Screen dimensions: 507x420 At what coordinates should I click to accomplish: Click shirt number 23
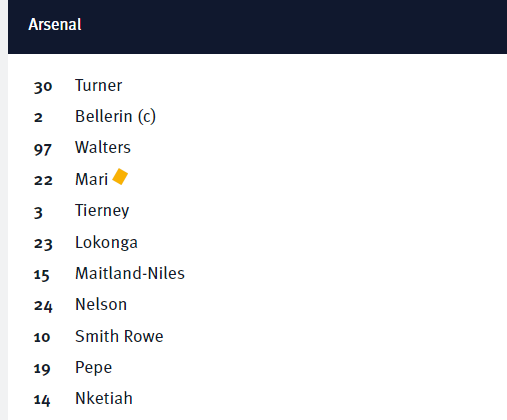pyautogui.click(x=43, y=244)
